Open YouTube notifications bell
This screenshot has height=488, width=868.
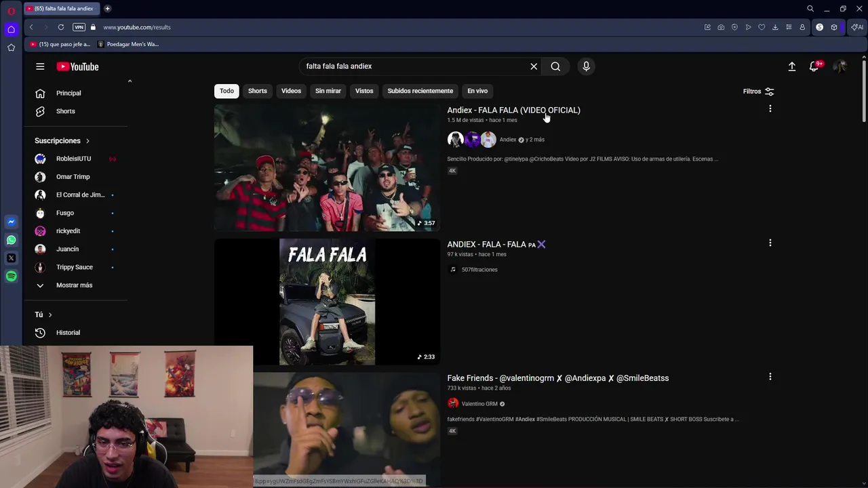(814, 66)
